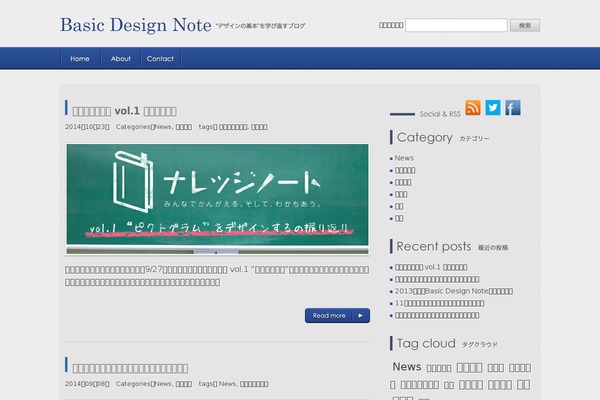Image resolution: width=600 pixels, height=400 pixels.
Task: Open recent post containing vol.1
Action: click(431, 267)
